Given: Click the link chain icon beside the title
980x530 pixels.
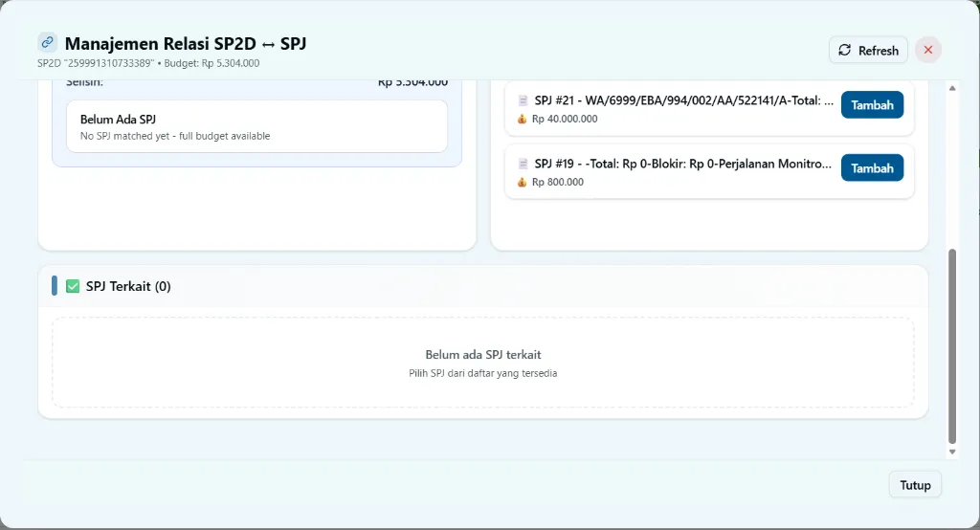Looking at the screenshot, I should pyautogui.click(x=48, y=42).
